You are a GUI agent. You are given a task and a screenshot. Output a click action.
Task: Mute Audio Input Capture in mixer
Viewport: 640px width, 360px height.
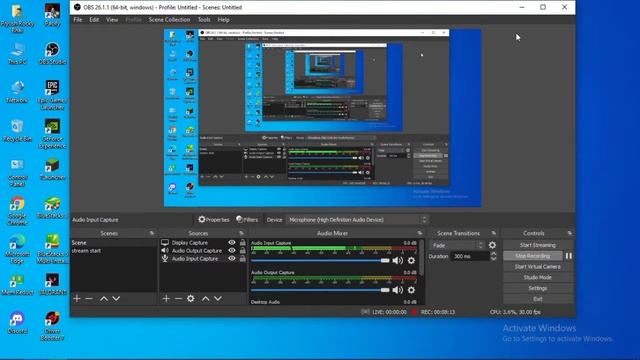(398, 260)
